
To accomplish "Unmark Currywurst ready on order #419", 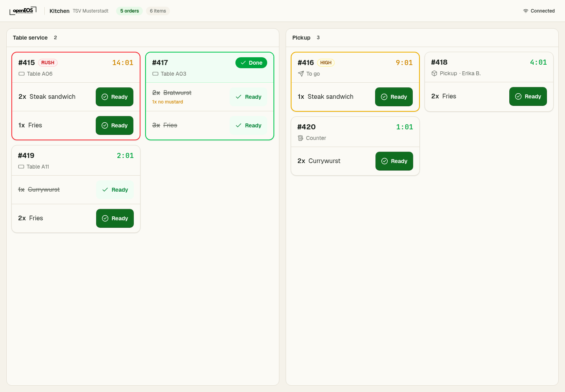I will point(115,190).
